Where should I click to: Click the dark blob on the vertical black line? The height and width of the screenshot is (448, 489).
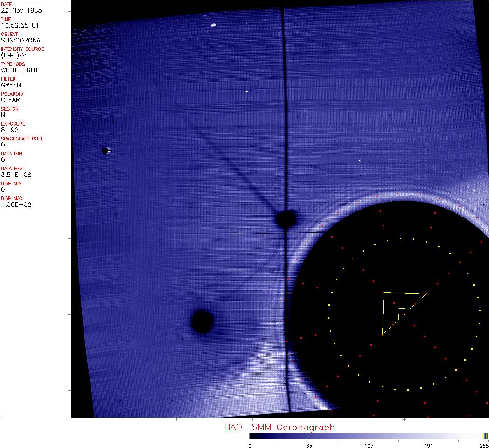(286, 218)
